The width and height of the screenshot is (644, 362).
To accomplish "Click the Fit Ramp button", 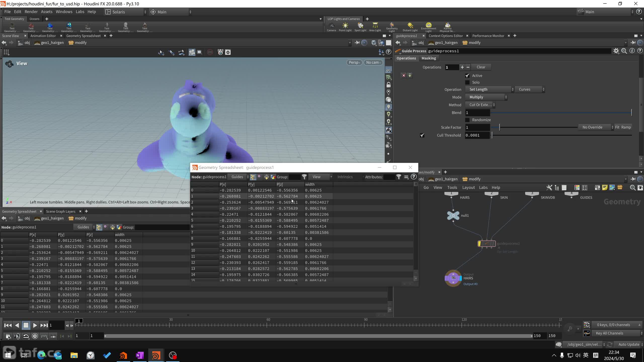I will pyautogui.click(x=623, y=127).
